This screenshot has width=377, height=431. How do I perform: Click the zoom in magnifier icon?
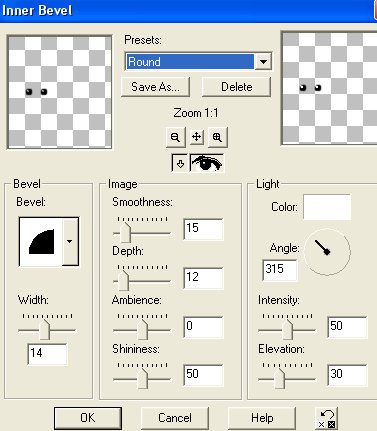tap(217, 137)
